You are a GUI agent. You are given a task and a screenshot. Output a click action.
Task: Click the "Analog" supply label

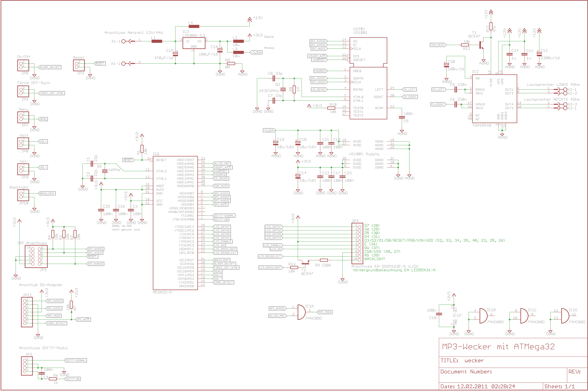269,48
